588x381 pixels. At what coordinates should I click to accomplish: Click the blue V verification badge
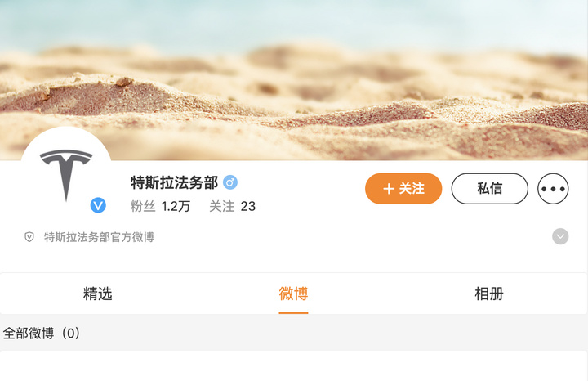98,205
